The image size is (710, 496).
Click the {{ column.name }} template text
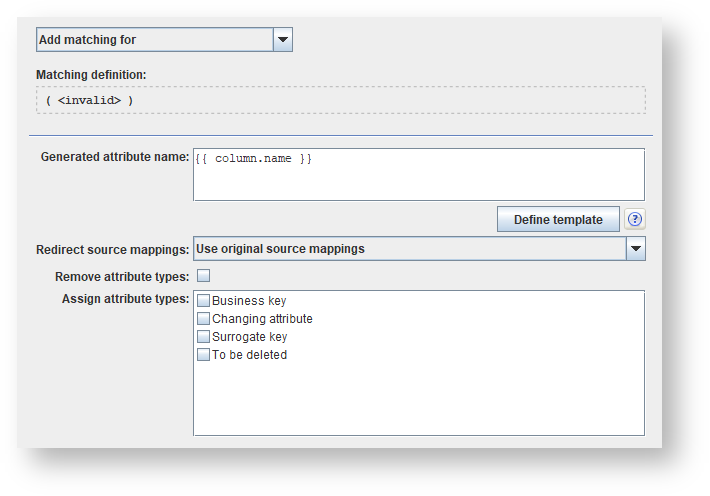point(254,159)
